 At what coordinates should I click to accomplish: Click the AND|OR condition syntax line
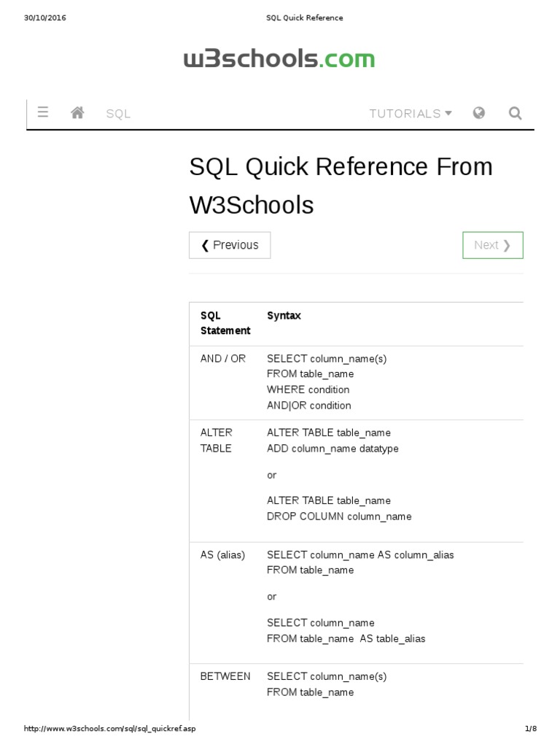pyautogui.click(x=309, y=406)
